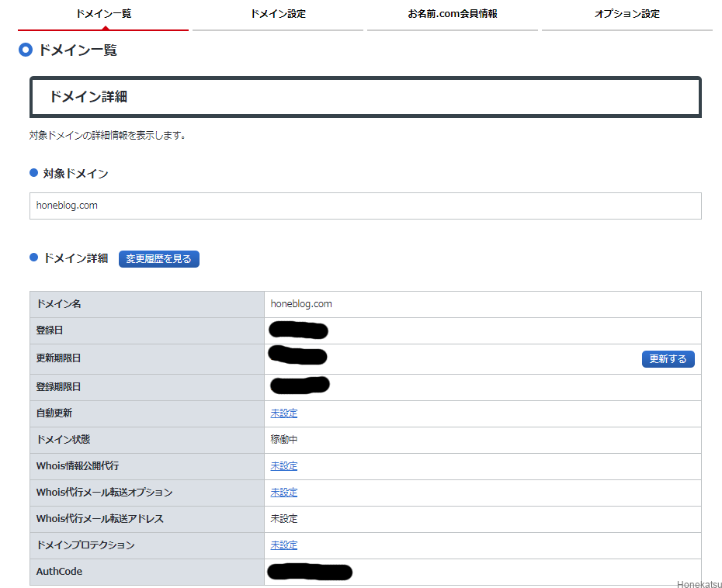Click the Honekatsu watermark text
This screenshot has width=722, height=588.
(x=699, y=584)
